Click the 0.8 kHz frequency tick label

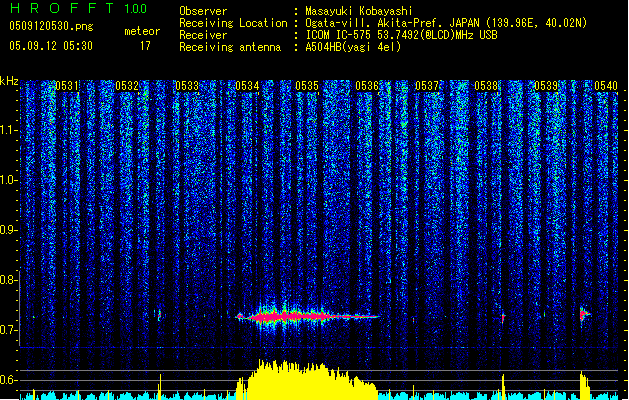pos(9,280)
